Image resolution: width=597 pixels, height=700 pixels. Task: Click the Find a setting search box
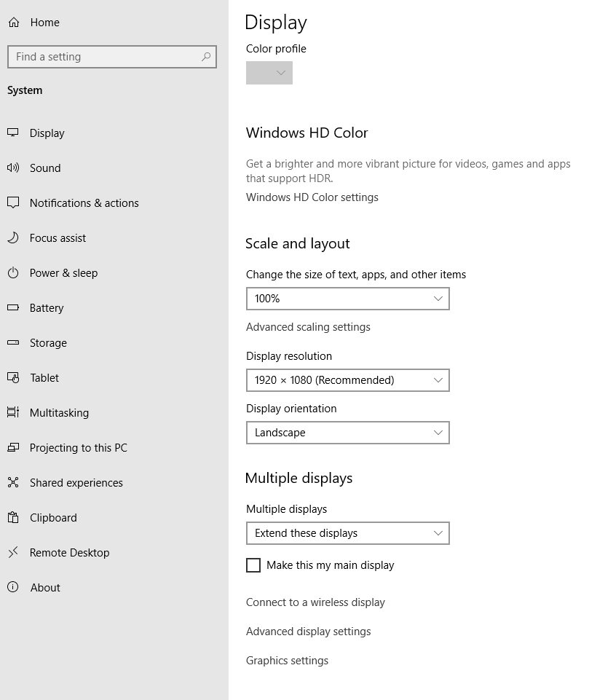tap(106, 57)
